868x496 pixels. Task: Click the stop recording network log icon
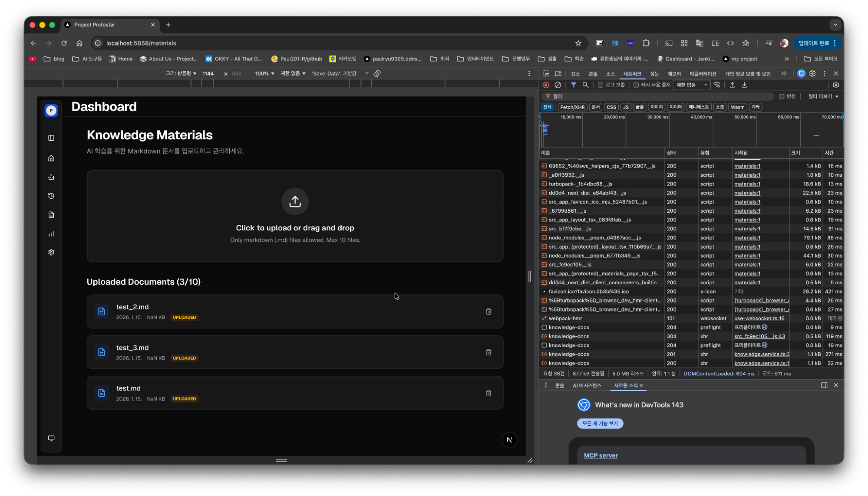coord(546,85)
